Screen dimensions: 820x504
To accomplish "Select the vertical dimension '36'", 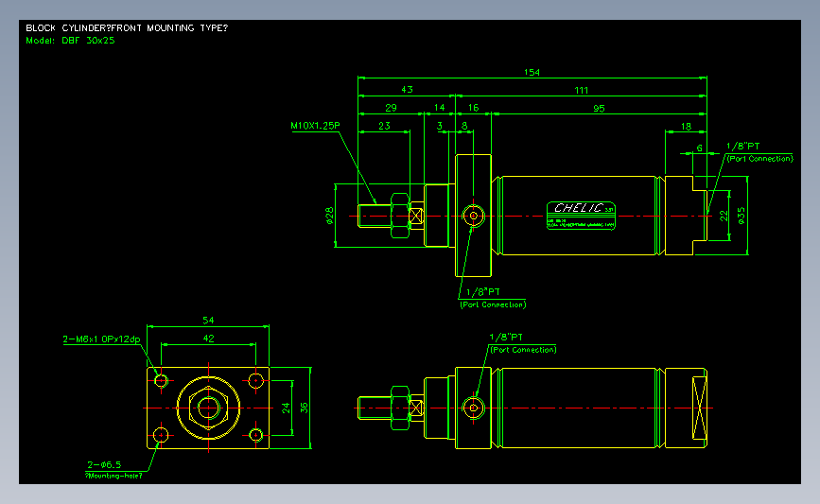I will click(x=304, y=408).
